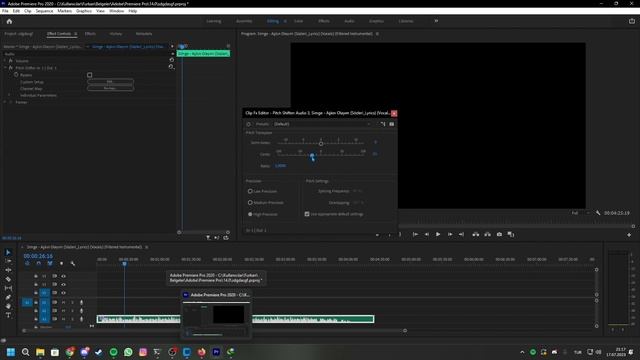Open Windows Start menu

[x=11, y=352]
